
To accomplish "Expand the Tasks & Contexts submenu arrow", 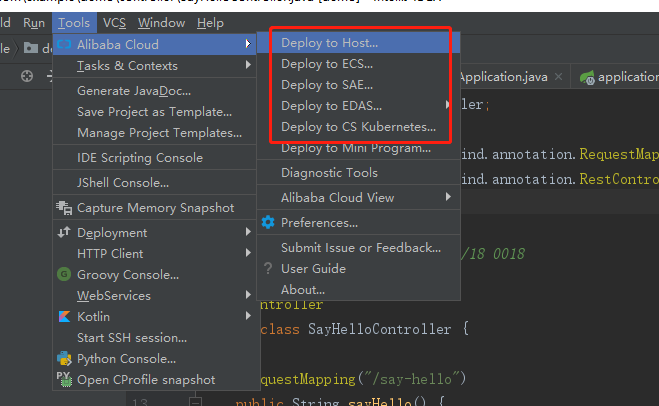I will click(x=248, y=65).
